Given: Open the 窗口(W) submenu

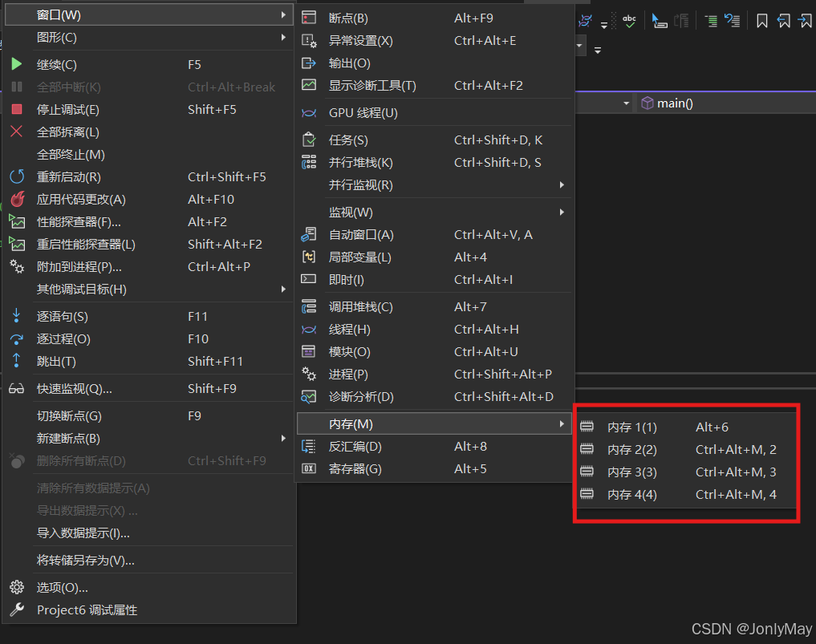Looking at the screenshot, I should tap(148, 15).
